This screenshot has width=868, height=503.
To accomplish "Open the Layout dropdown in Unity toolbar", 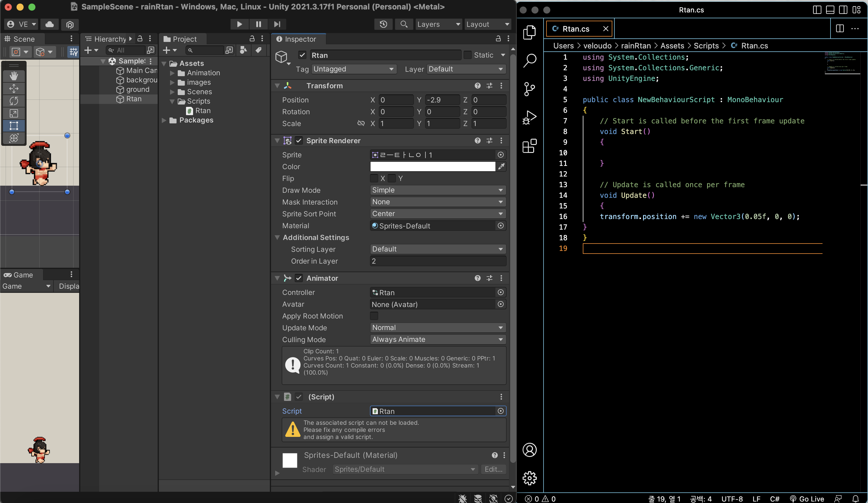I will (487, 24).
